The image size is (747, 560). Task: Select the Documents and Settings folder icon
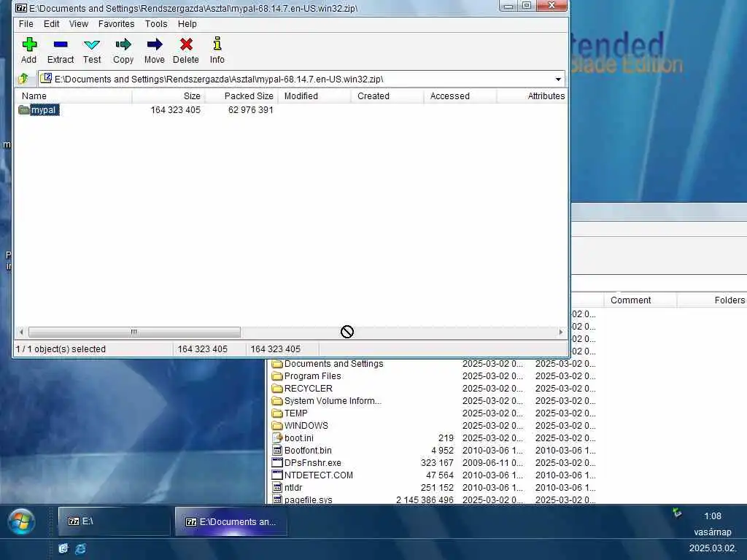[277, 364]
